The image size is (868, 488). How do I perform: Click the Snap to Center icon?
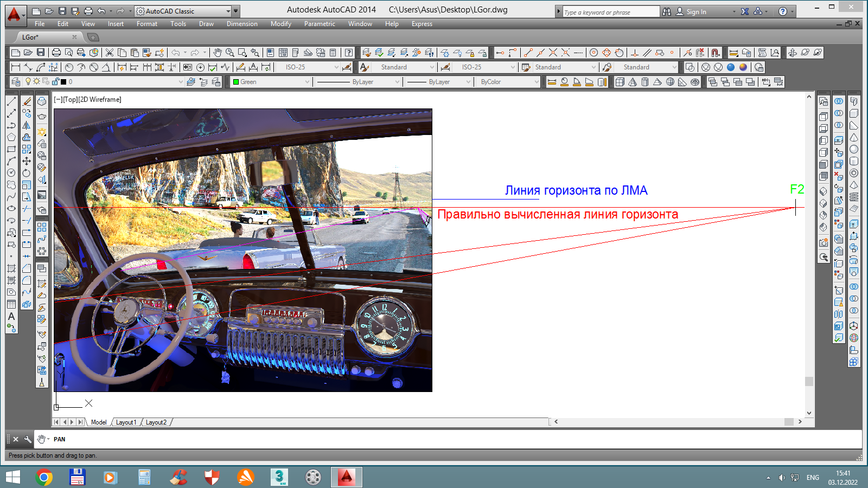[594, 53]
